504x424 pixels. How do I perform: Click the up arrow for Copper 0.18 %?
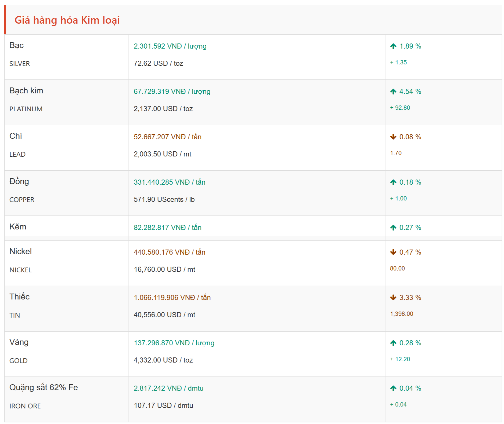coord(393,182)
